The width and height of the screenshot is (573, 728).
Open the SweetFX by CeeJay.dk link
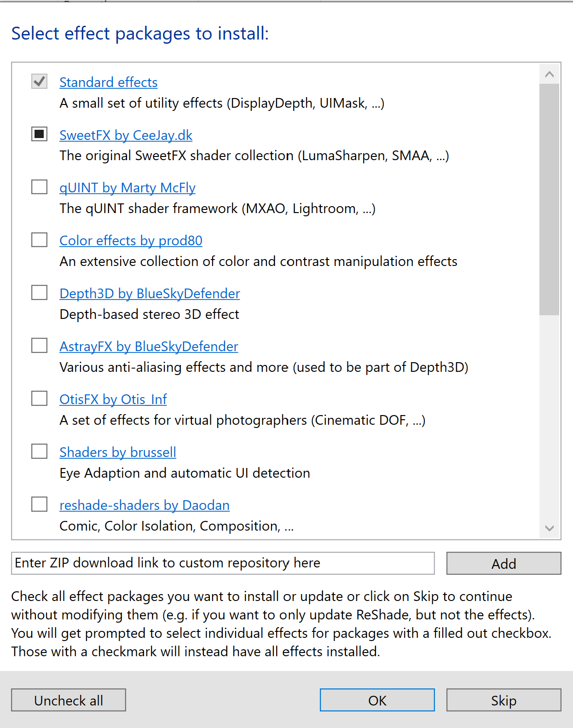click(126, 135)
